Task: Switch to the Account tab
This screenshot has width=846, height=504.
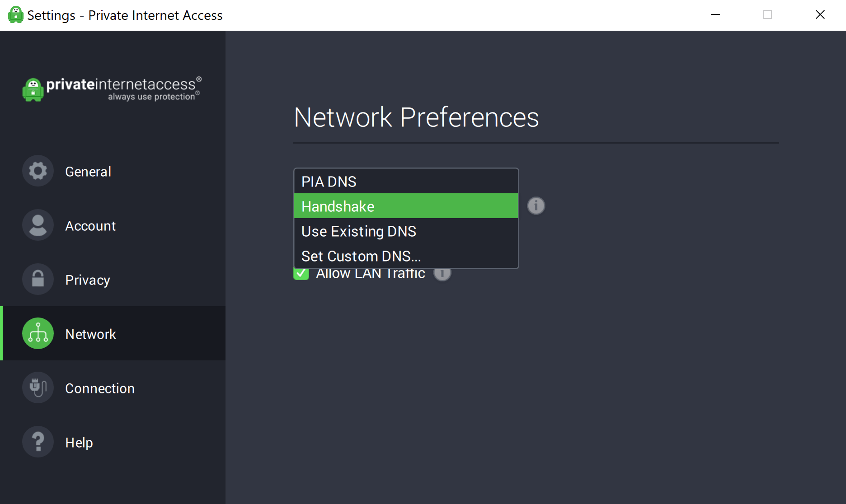Action: (x=90, y=226)
